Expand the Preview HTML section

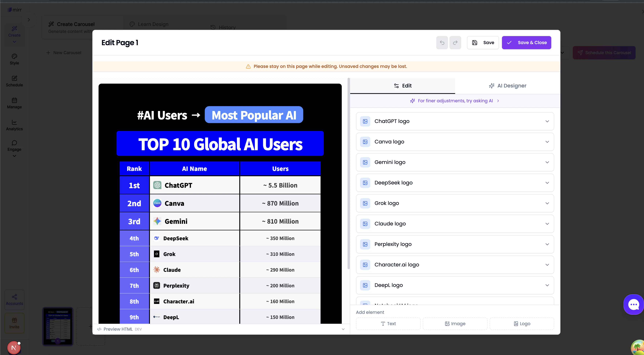click(x=343, y=329)
